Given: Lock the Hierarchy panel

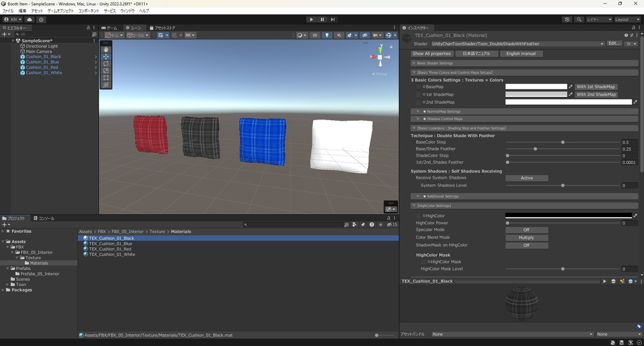Looking at the screenshot, I should 88,28.
